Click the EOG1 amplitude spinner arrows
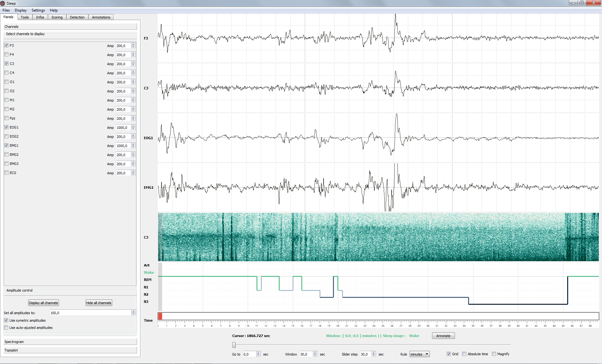Viewport: 602px width, 364px height. point(133,128)
